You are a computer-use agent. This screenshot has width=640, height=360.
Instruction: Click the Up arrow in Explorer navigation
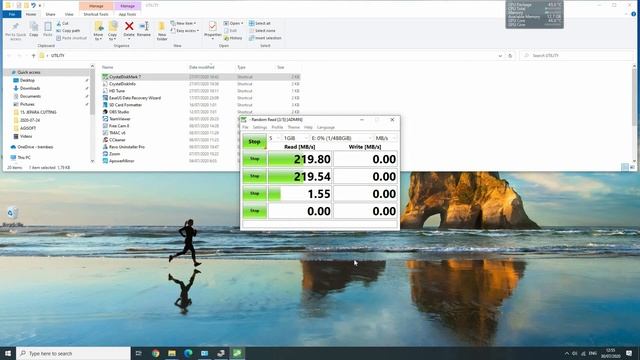[x=33, y=56]
